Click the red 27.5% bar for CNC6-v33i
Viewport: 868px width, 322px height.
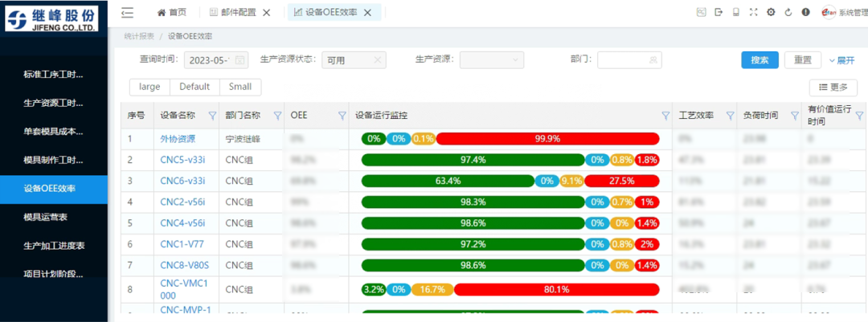(x=621, y=181)
